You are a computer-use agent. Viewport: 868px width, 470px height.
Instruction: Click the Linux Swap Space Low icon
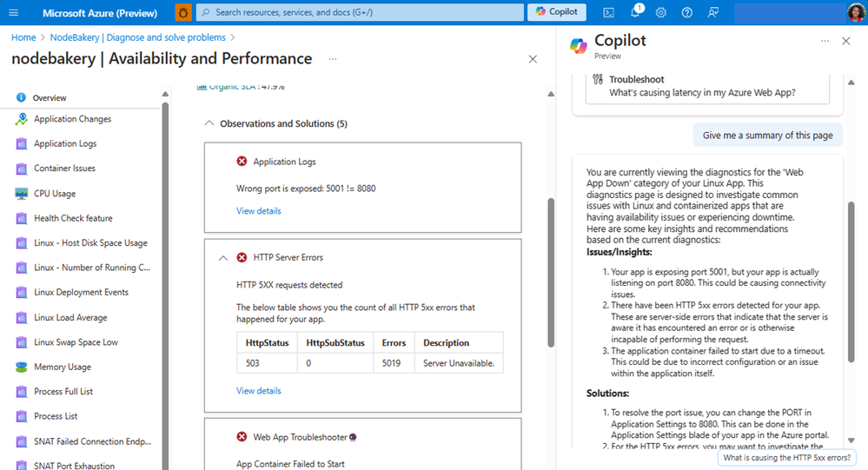coord(21,342)
